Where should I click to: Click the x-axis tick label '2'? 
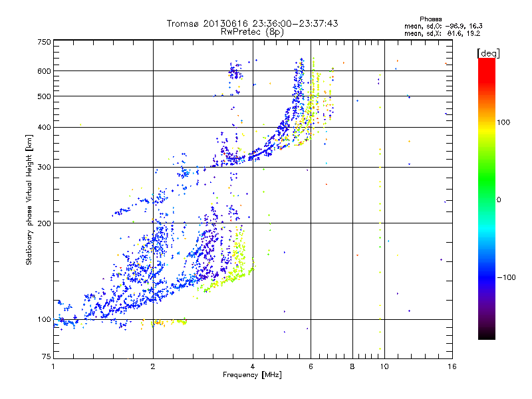point(153,366)
